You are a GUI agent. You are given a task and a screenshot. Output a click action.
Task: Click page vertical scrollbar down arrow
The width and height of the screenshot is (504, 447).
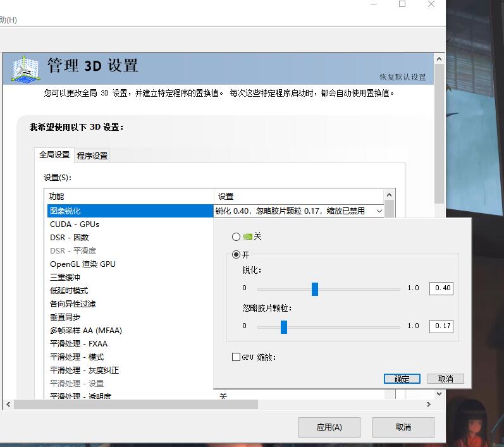(439, 394)
